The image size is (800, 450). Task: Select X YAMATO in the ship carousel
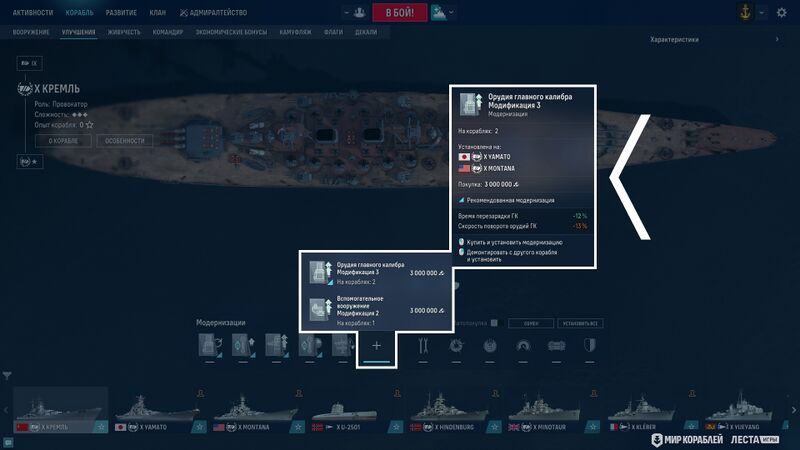tap(159, 410)
